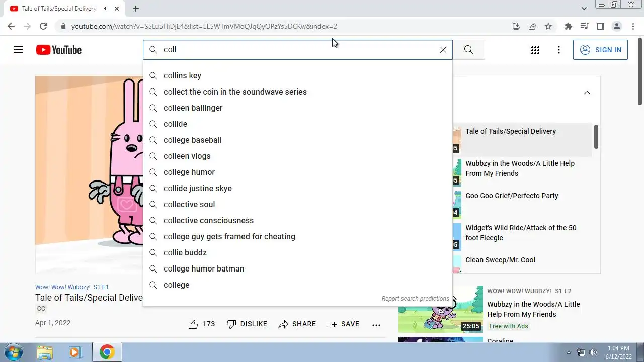This screenshot has height=362, width=644.
Task: Share this page icon in address bar
Action: (x=532, y=26)
